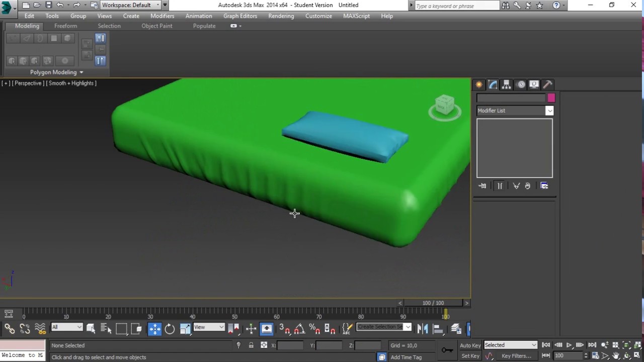The height and width of the screenshot is (362, 644).
Task: Toggle Window/Crossing selection mode
Action: [x=136, y=329]
